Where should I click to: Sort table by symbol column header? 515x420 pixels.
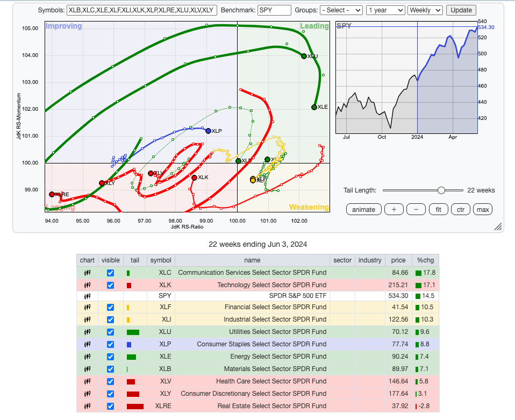(161, 260)
